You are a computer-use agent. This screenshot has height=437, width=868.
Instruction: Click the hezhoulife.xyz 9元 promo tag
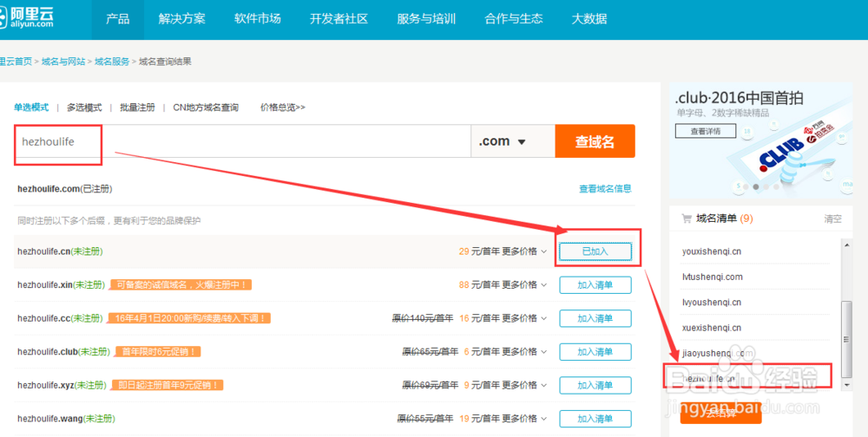tap(168, 385)
